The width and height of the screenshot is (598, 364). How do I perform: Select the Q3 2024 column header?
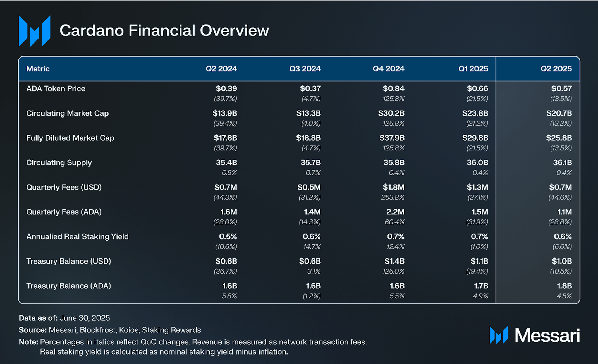click(305, 69)
